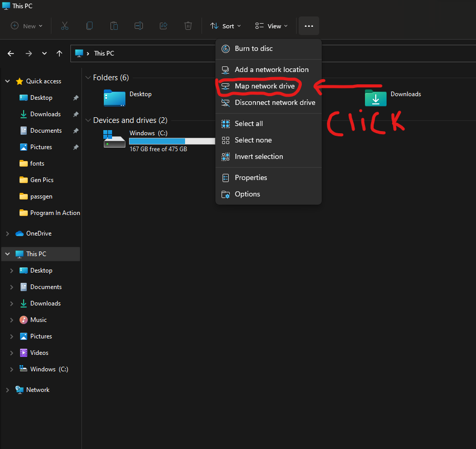
Task: Open Desktop under Quick access
Action: [41, 98]
